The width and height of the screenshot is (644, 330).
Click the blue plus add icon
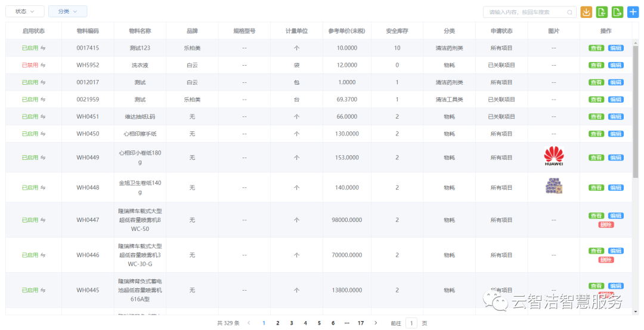633,12
